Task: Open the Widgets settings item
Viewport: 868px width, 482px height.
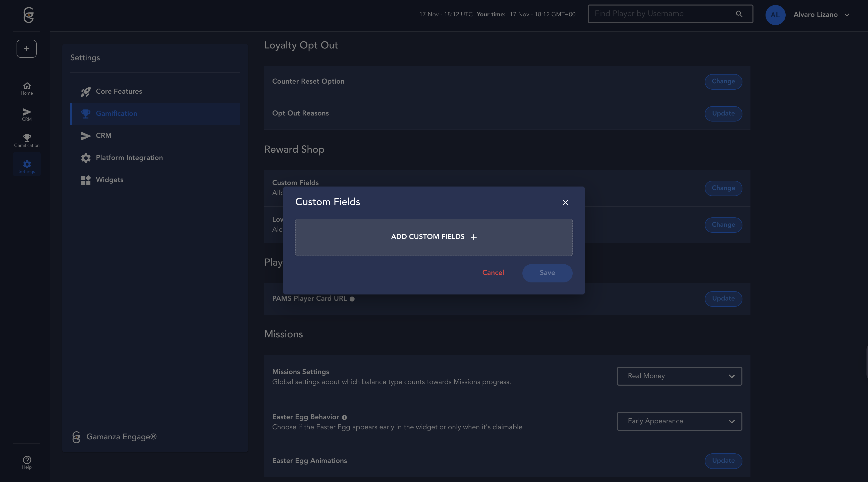Action: pyautogui.click(x=110, y=180)
